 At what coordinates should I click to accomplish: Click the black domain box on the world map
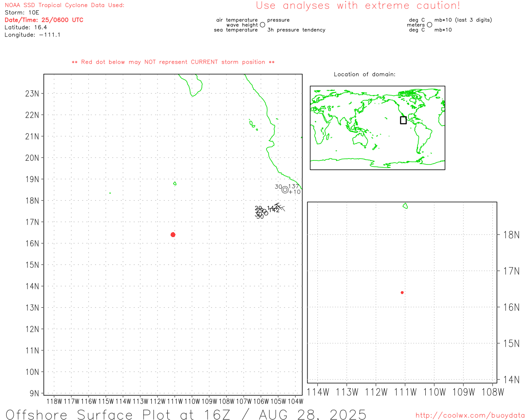[403, 120]
